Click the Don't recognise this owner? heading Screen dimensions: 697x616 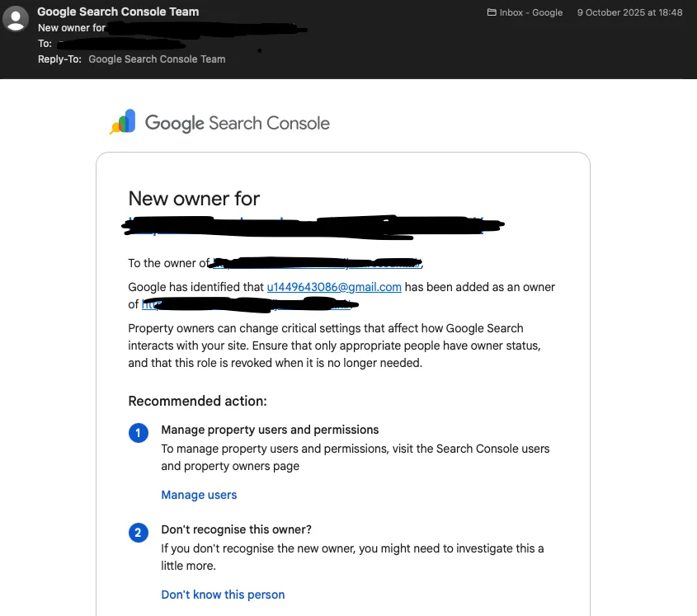point(236,529)
